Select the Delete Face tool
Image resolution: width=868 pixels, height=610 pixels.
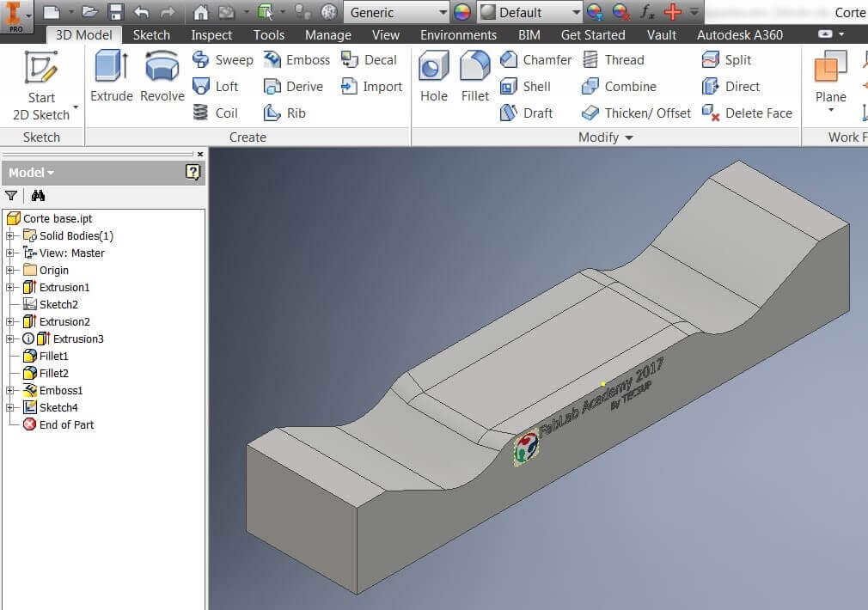747,113
